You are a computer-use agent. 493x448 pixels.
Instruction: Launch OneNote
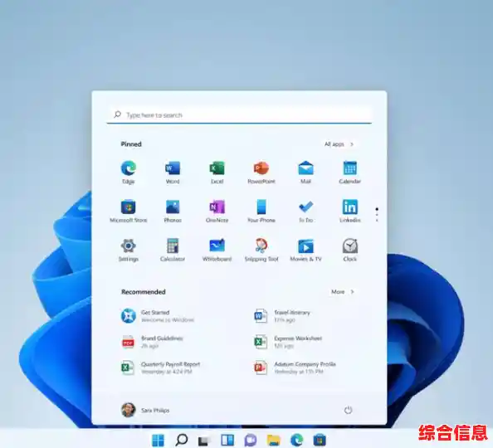point(217,212)
